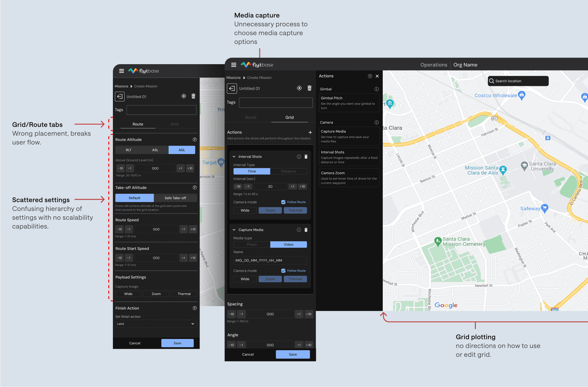Delete the Interval Shots action with trash icon
The height and width of the screenshot is (387, 588).
(306, 157)
